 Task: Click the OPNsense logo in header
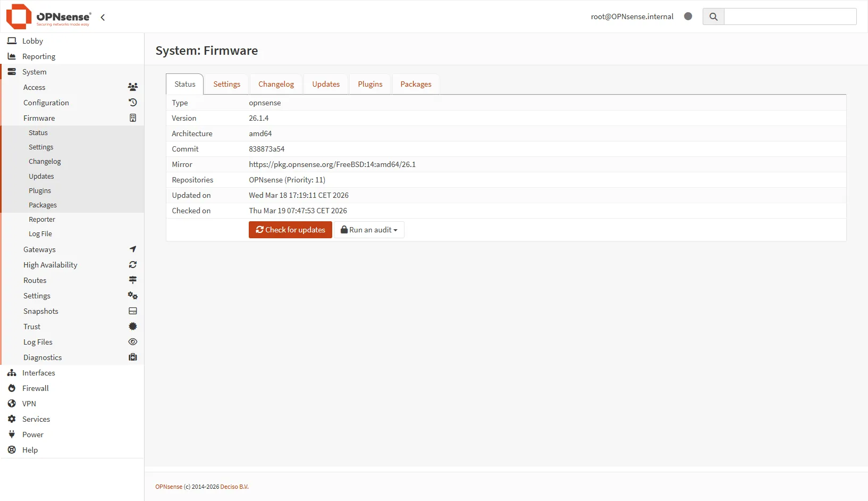tap(48, 16)
